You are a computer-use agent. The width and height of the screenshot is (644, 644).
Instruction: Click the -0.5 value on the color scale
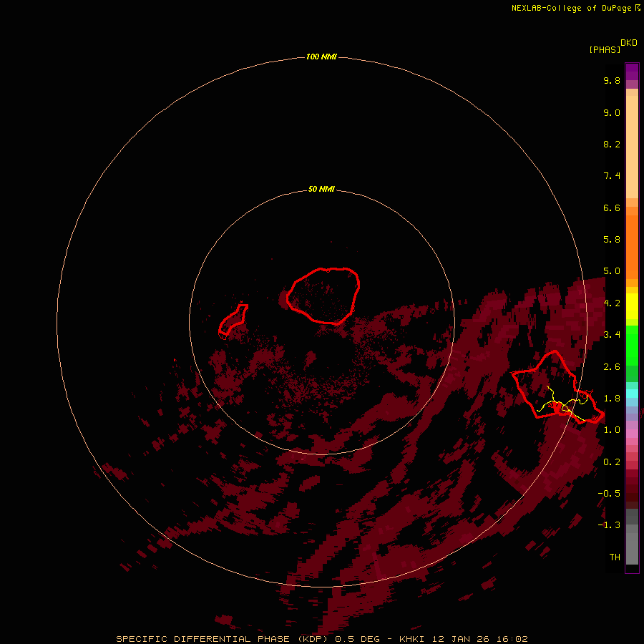point(609,494)
